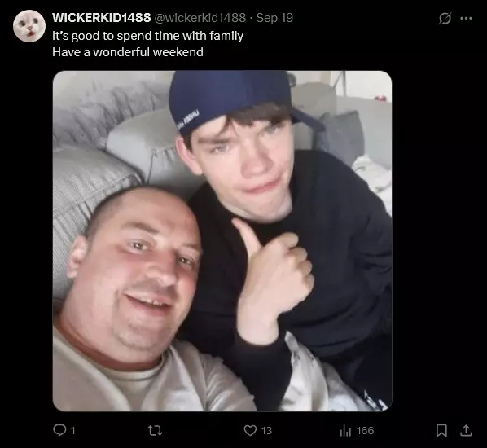
Task: Click the Grok circle-slash icon
Action: 445,19
